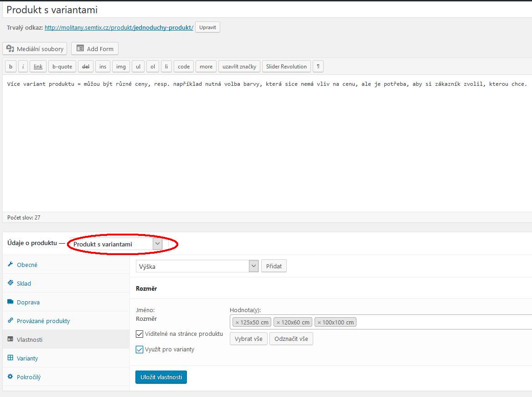Open the Produkt s variantami type dropdown

tap(117, 244)
